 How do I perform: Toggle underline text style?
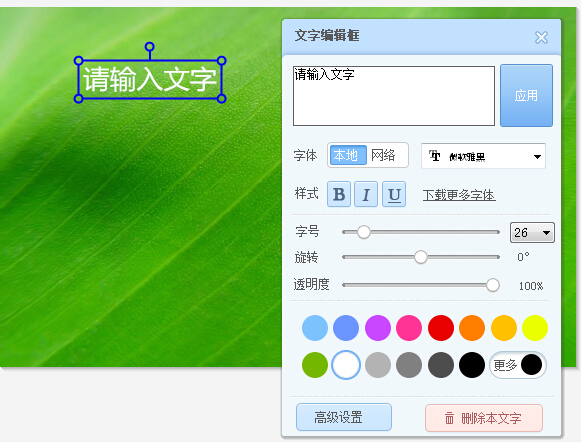pyautogui.click(x=394, y=194)
